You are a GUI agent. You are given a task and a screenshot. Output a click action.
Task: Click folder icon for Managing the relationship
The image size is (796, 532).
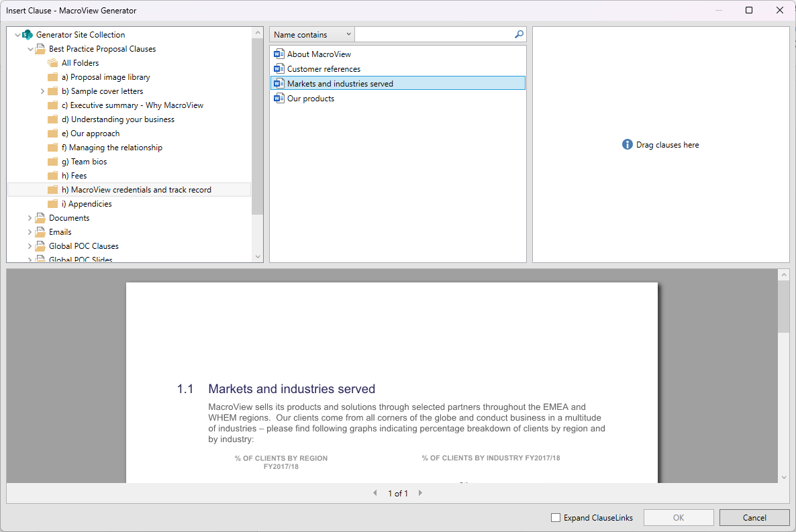pyautogui.click(x=53, y=148)
